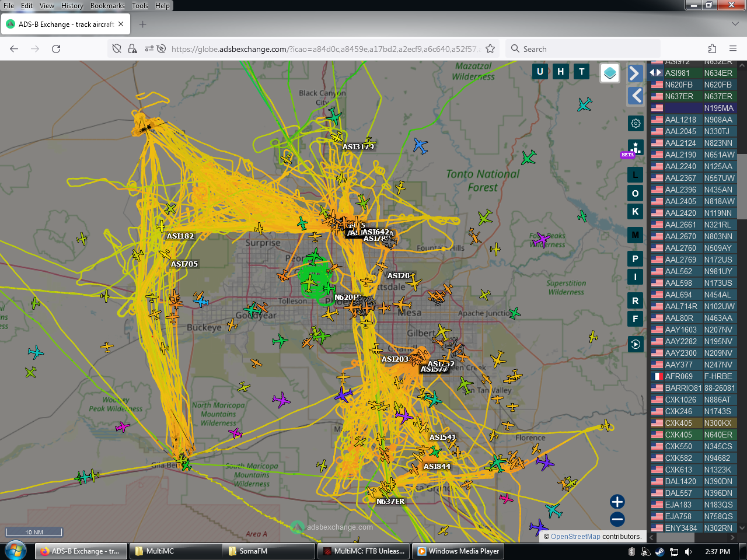Image resolution: width=747 pixels, height=560 pixels.
Task: Open the View menu
Action: (x=47, y=6)
